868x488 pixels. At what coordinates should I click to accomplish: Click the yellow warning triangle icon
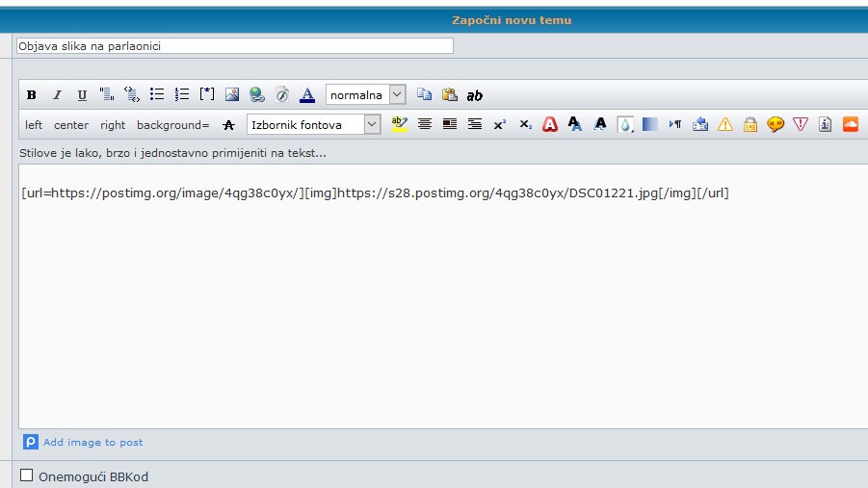(724, 124)
